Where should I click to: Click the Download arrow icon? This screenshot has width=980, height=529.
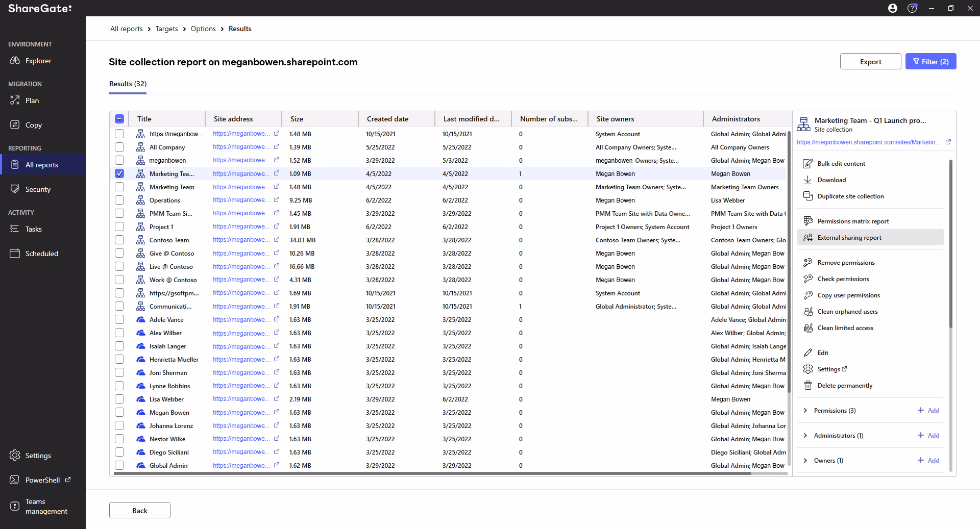(x=807, y=180)
